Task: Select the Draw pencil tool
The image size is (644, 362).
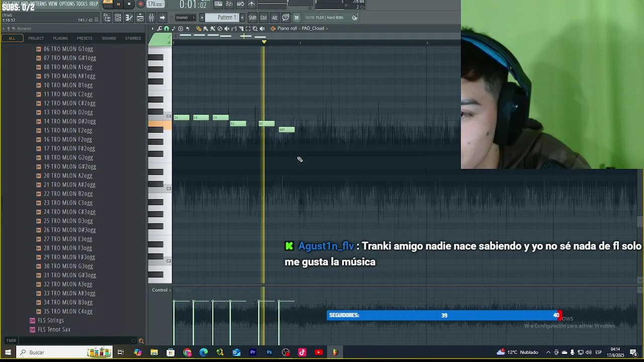Action: point(199,29)
